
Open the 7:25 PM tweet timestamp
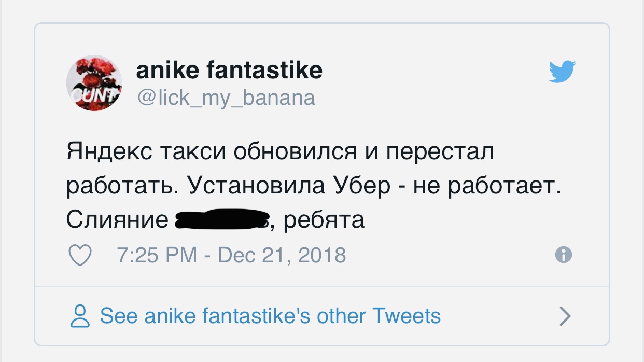157,255
